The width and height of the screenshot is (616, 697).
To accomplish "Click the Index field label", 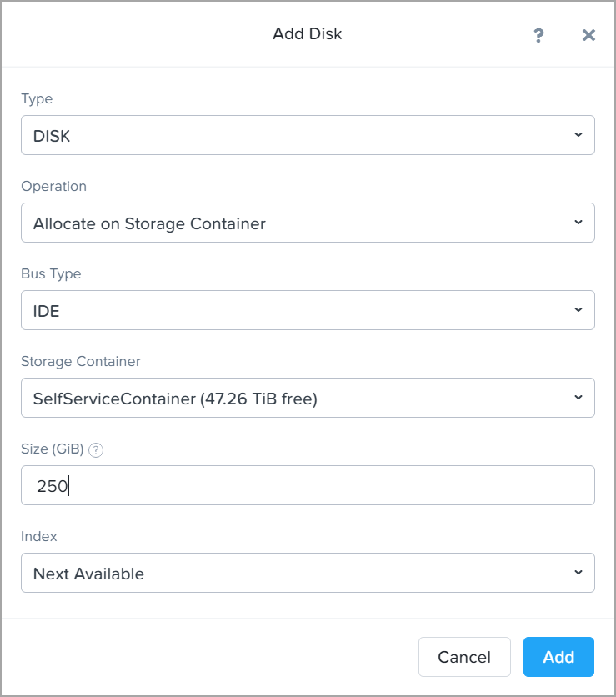I will click(39, 537).
